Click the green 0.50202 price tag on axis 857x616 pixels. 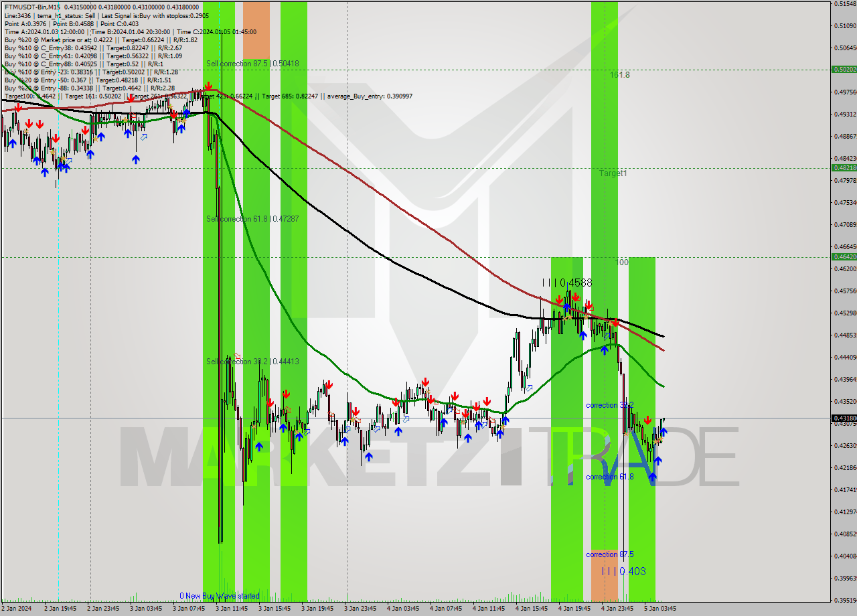click(x=844, y=69)
